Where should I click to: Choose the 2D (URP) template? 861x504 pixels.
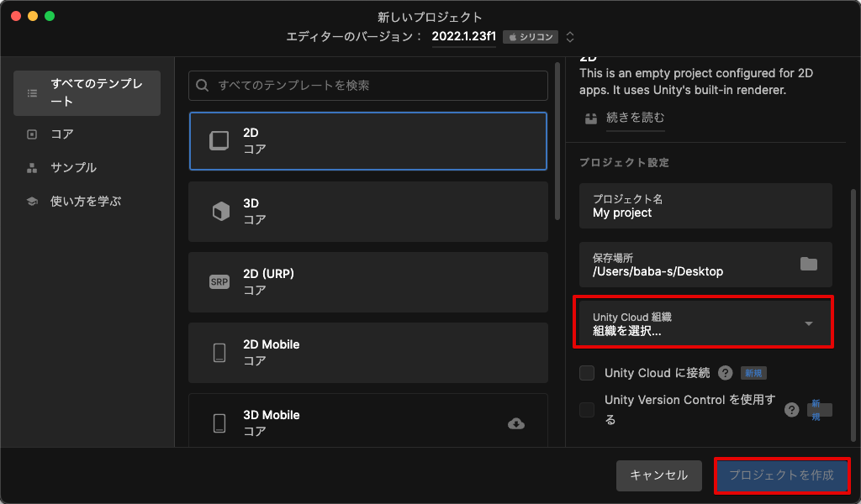coord(368,282)
